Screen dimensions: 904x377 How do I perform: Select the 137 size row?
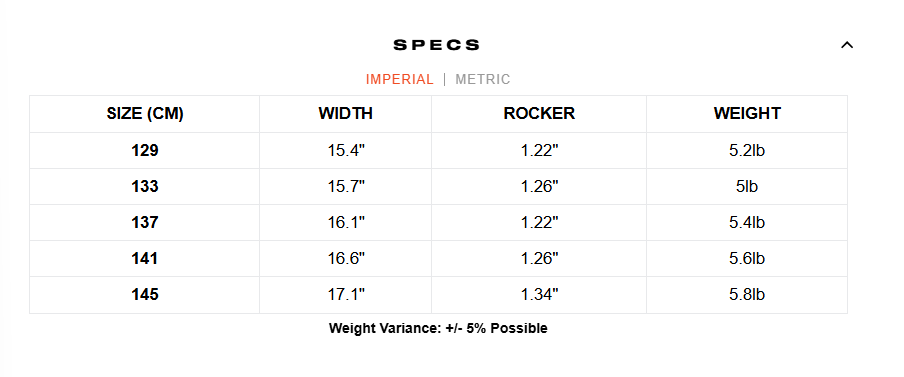coord(438,223)
